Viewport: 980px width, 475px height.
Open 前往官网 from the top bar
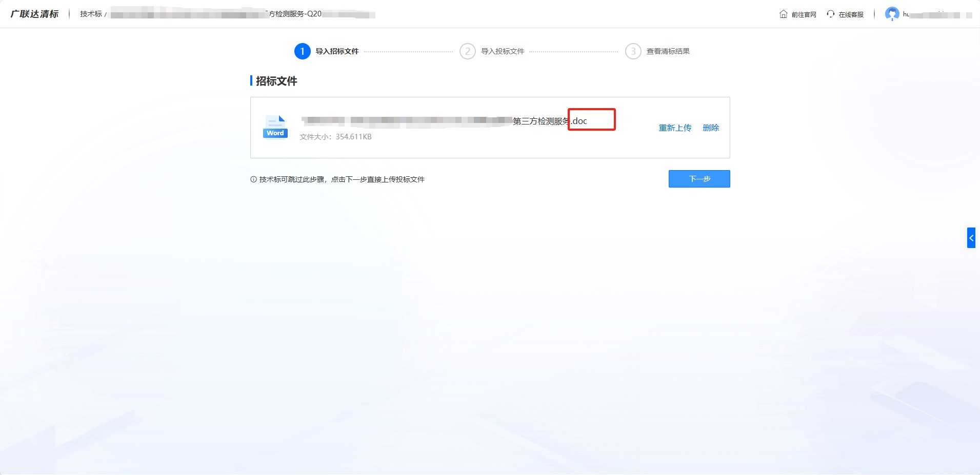803,14
